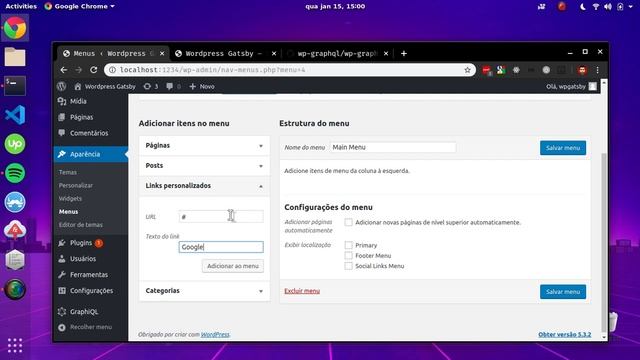Image resolution: width=640 pixels, height=360 pixels.
Task: Launch the Terminal from the dock
Action: pyautogui.click(x=15, y=86)
